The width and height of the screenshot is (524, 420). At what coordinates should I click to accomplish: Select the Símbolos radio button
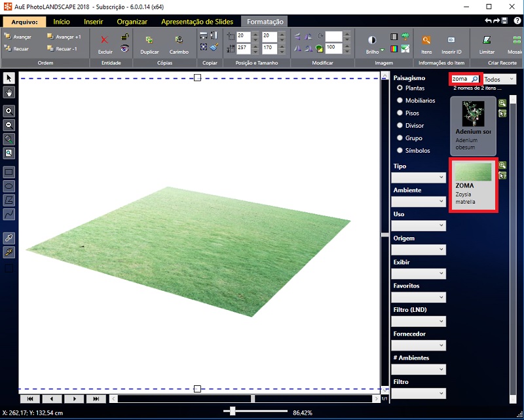(x=400, y=151)
